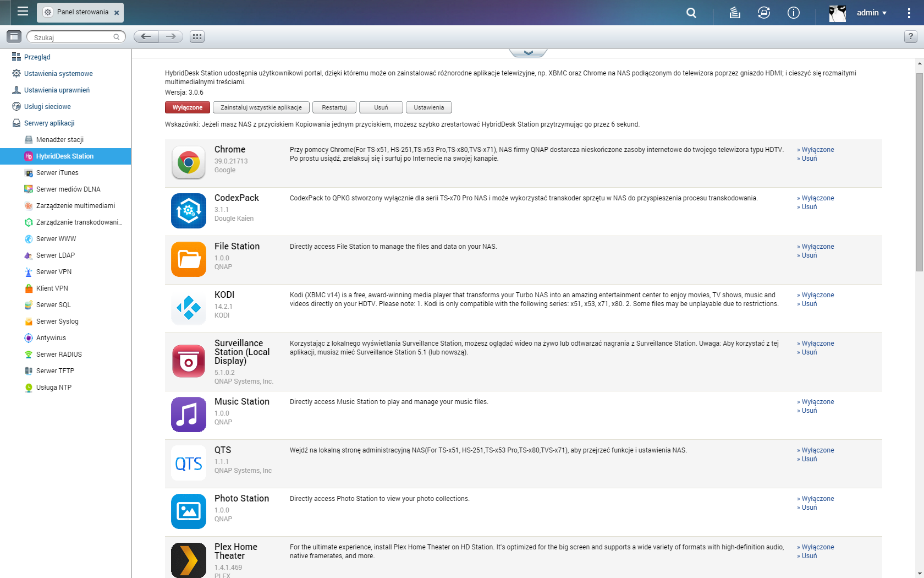Click the KODI app icon
This screenshot has height=578, width=924.
[189, 308]
